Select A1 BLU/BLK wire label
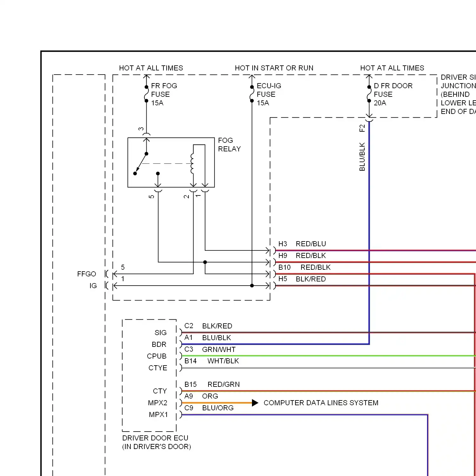The width and height of the screenshot is (476, 476). 208,338
